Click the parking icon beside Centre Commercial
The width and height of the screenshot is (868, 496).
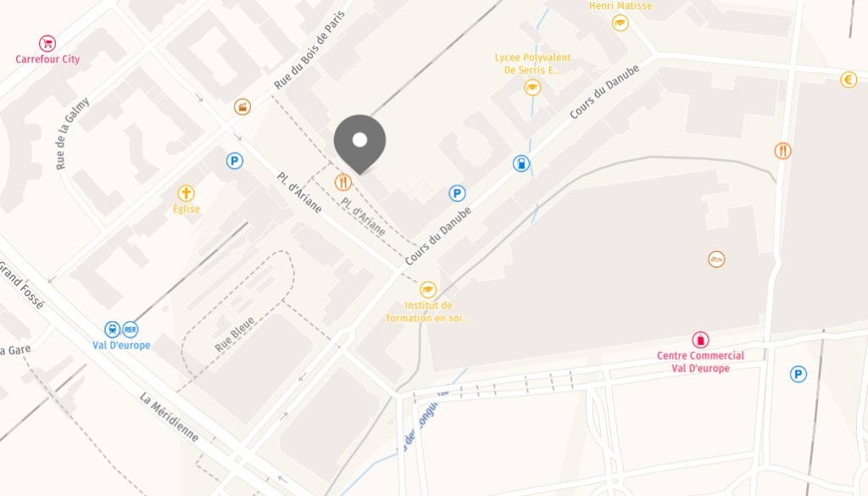[x=798, y=374]
